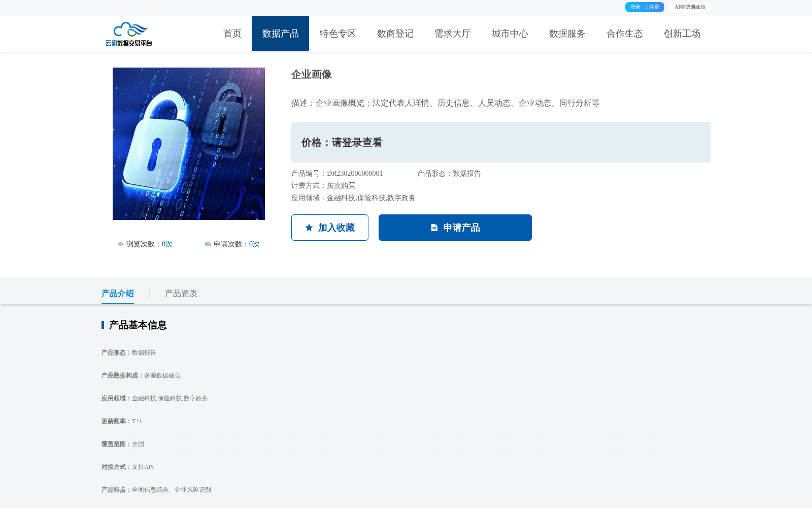This screenshot has width=812, height=508.
Task: Click the 浏览次数：0次 counter
Action: (145, 244)
